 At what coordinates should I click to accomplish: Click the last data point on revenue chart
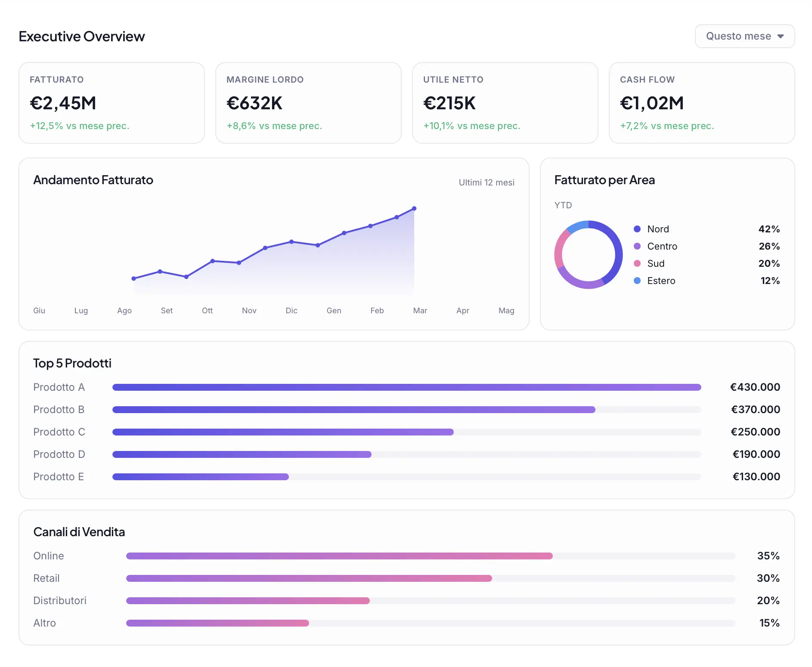click(414, 209)
